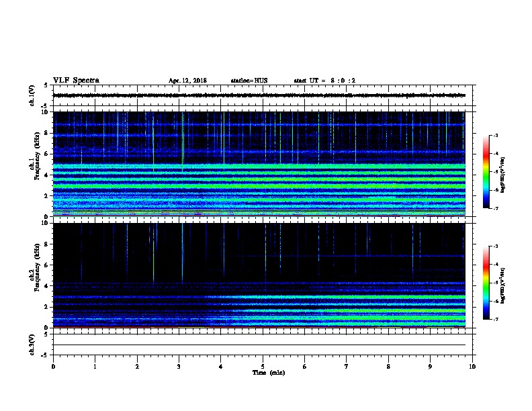The image size is (532, 411).
Task: Select the "start UT = 8 : 0 : 2" text
Action: coord(324,81)
